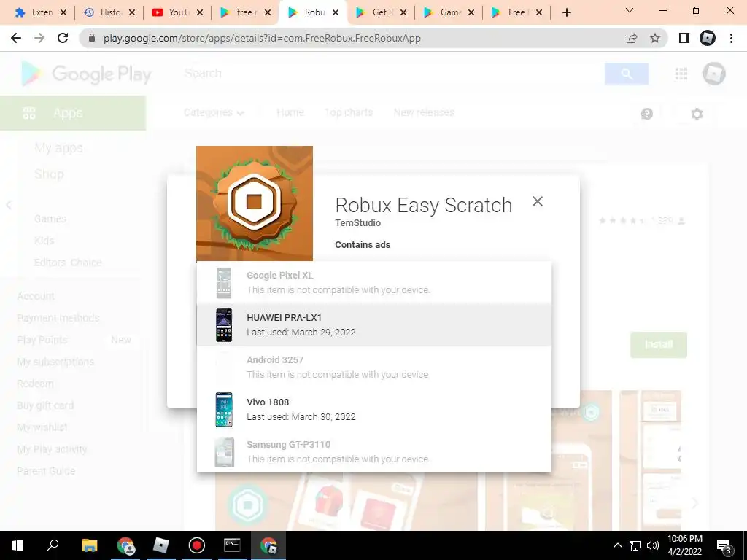Click the browser address bar URL
Viewport: 747px width, 560px height.
262,38
